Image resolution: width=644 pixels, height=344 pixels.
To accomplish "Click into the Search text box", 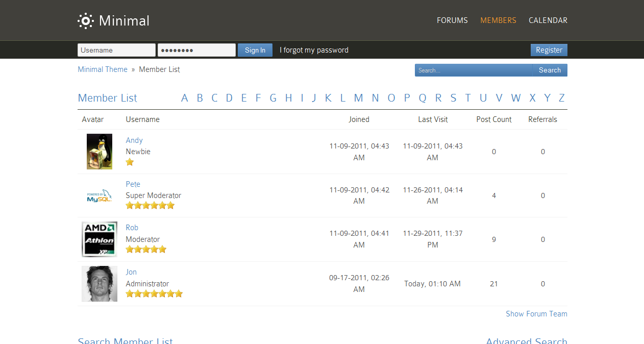I will click(473, 70).
